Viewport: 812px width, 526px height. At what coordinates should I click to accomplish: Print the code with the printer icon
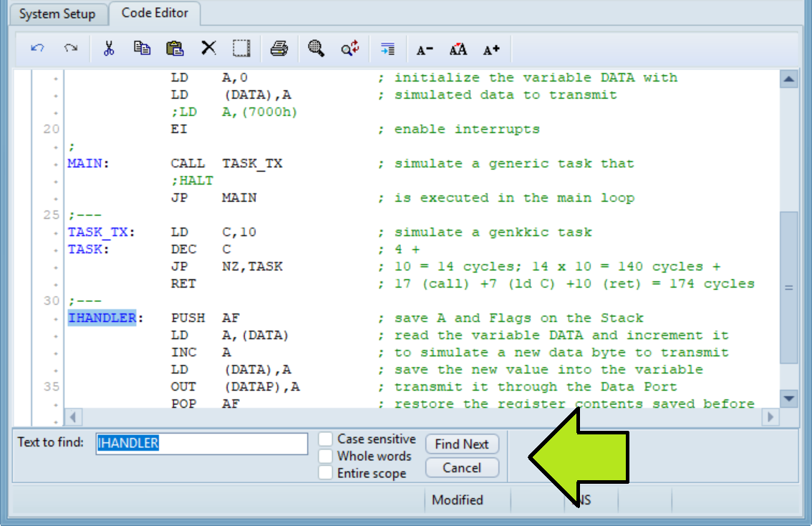(x=279, y=49)
